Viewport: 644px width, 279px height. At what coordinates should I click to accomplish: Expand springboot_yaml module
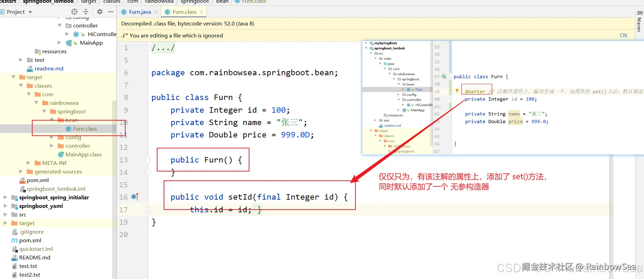coord(5,206)
